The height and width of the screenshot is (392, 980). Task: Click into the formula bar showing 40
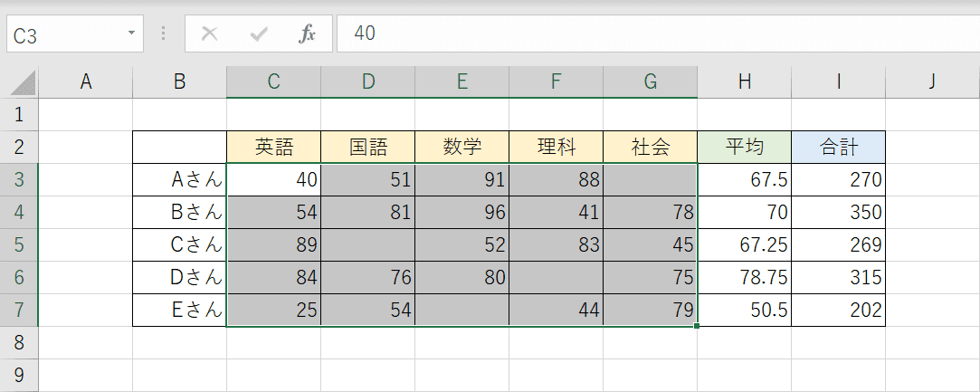pos(658,33)
